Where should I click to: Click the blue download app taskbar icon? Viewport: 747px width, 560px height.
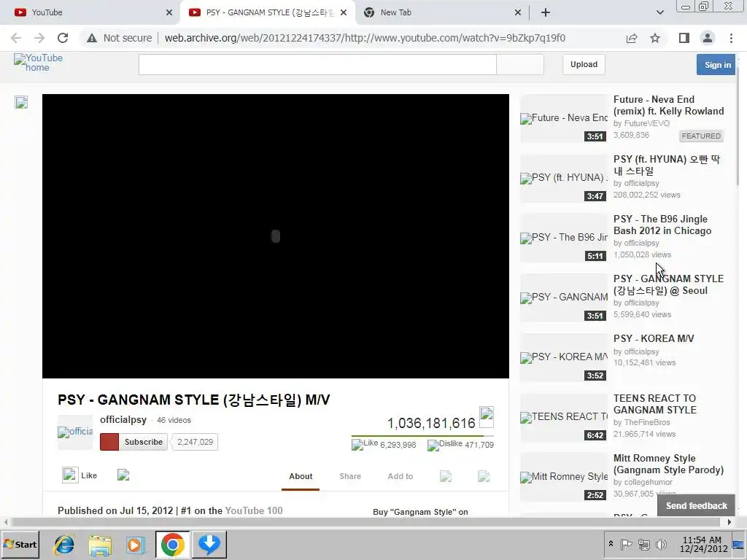tap(209, 544)
